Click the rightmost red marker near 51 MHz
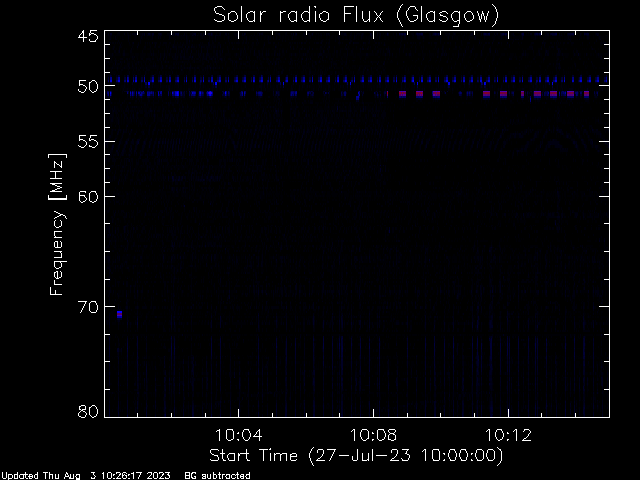The height and width of the screenshot is (480, 640). click(x=587, y=94)
